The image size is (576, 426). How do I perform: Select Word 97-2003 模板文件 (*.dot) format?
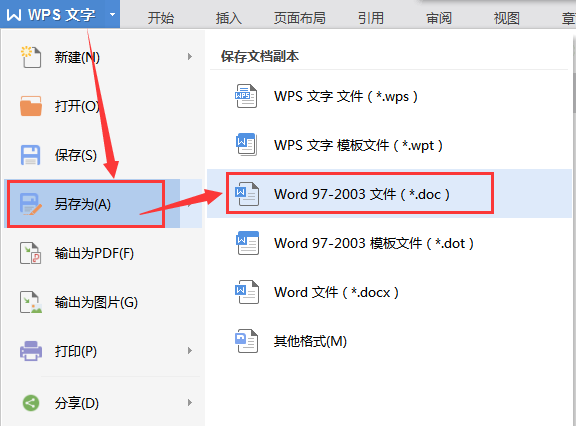point(389,243)
